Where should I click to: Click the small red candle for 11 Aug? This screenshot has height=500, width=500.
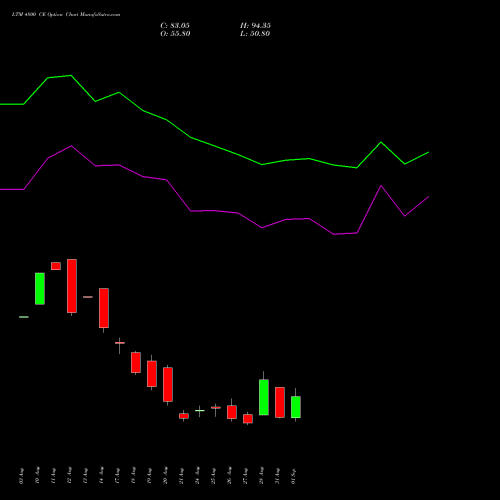pyautogui.click(x=56, y=266)
